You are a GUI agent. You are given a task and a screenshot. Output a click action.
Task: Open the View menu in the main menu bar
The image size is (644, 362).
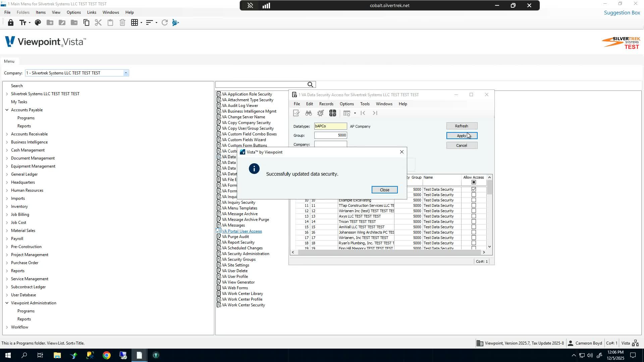tap(56, 12)
